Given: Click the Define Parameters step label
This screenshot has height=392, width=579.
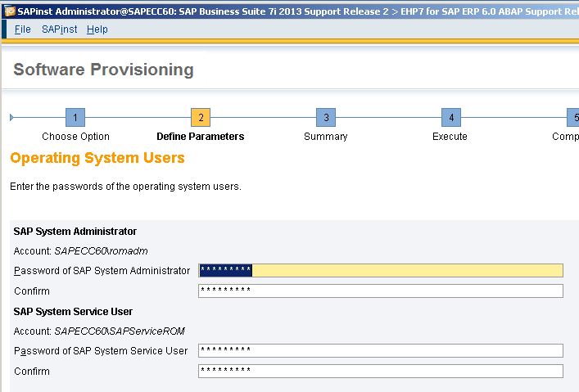Looking at the screenshot, I should click(x=201, y=137).
